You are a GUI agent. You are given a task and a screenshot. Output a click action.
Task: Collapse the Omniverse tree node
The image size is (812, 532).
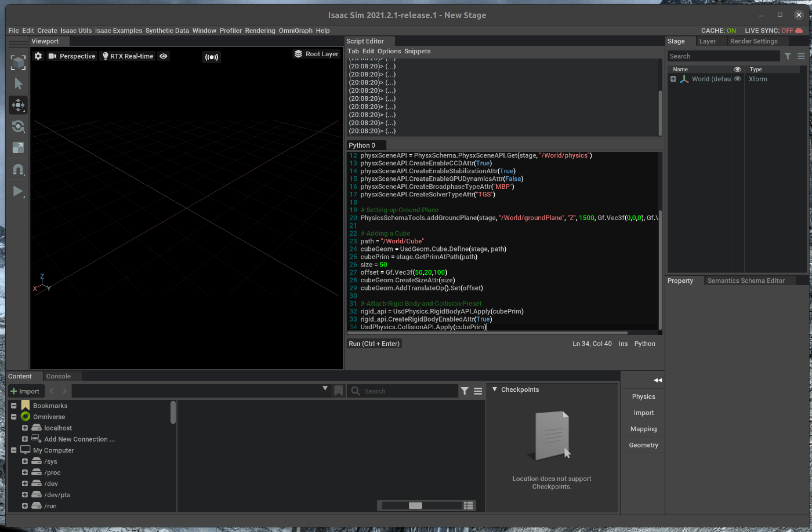pos(14,417)
